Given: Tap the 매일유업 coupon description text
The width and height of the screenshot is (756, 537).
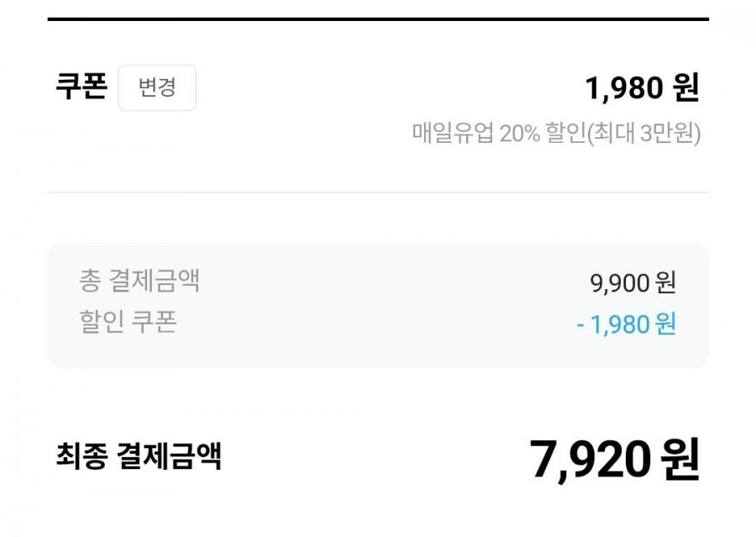Looking at the screenshot, I should point(556,133).
